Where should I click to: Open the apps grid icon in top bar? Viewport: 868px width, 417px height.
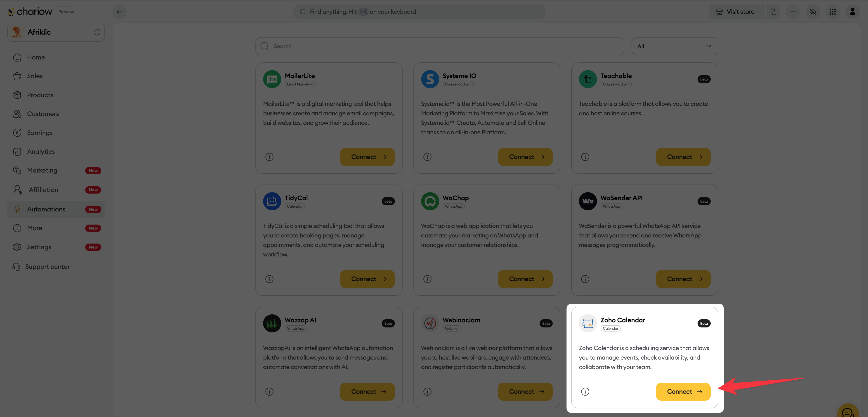pos(833,12)
